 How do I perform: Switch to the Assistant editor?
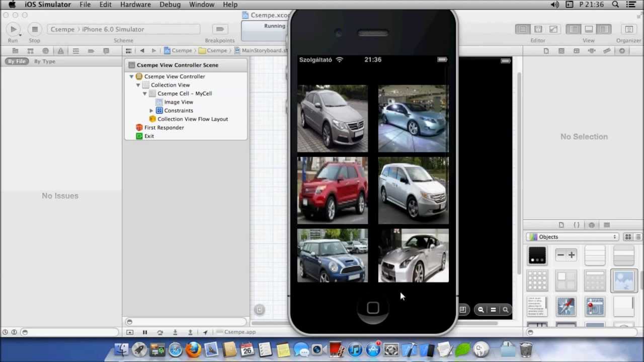click(538, 29)
